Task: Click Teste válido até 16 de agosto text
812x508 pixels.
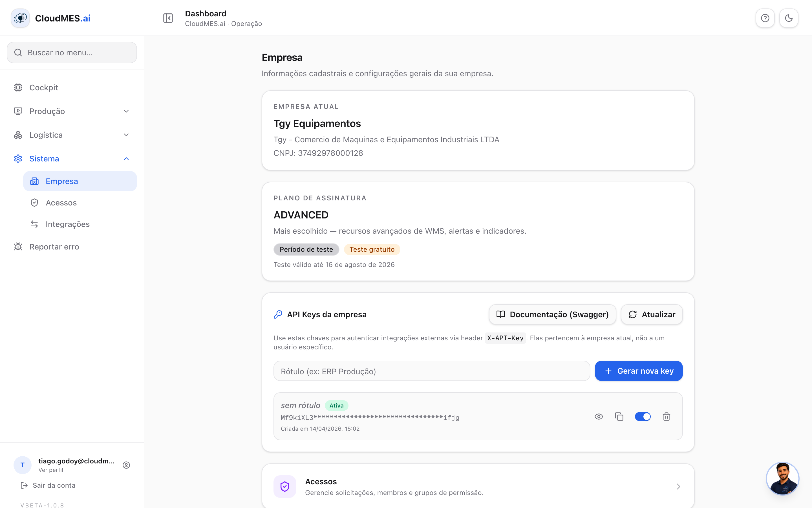Action: pos(334,265)
